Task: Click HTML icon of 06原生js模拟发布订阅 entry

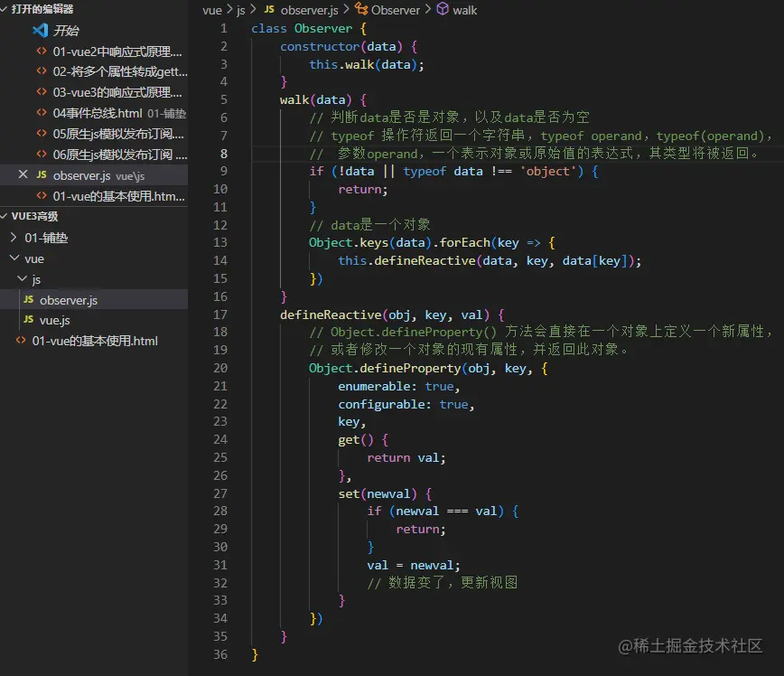Action: point(42,155)
